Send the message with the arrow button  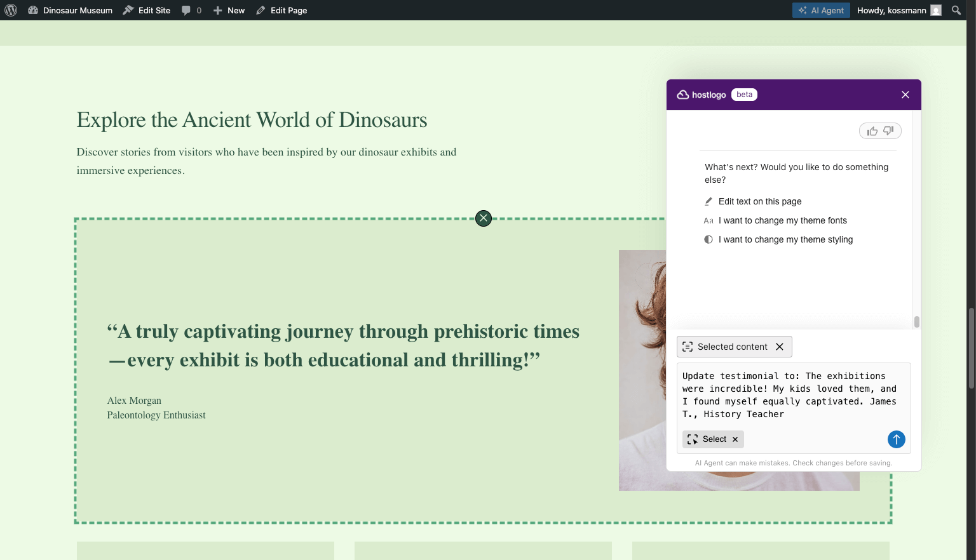pyautogui.click(x=896, y=439)
